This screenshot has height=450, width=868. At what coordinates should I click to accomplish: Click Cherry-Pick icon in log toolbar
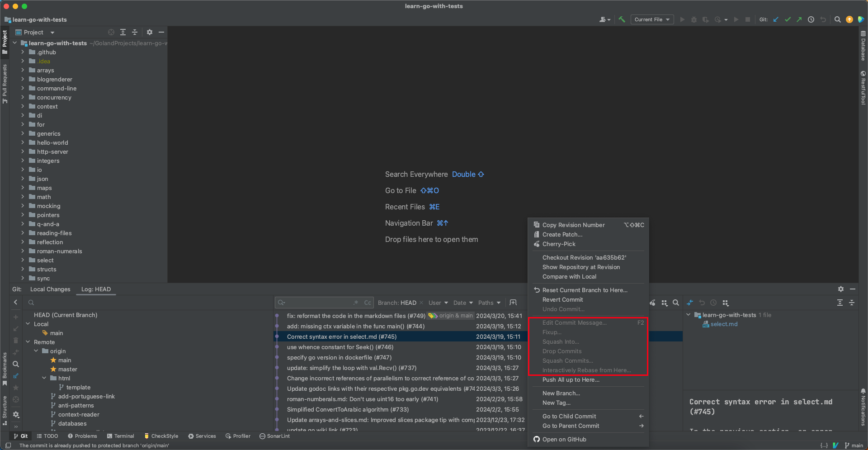coord(652,303)
